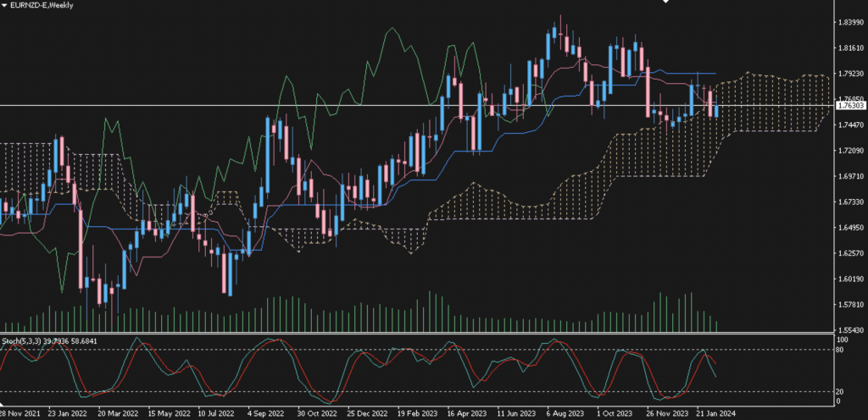
Task: Click the 1.67330 price level on the axis
Action: 850,202
